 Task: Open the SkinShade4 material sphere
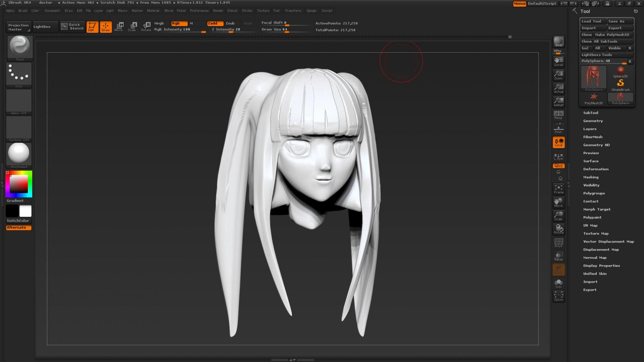click(x=19, y=154)
